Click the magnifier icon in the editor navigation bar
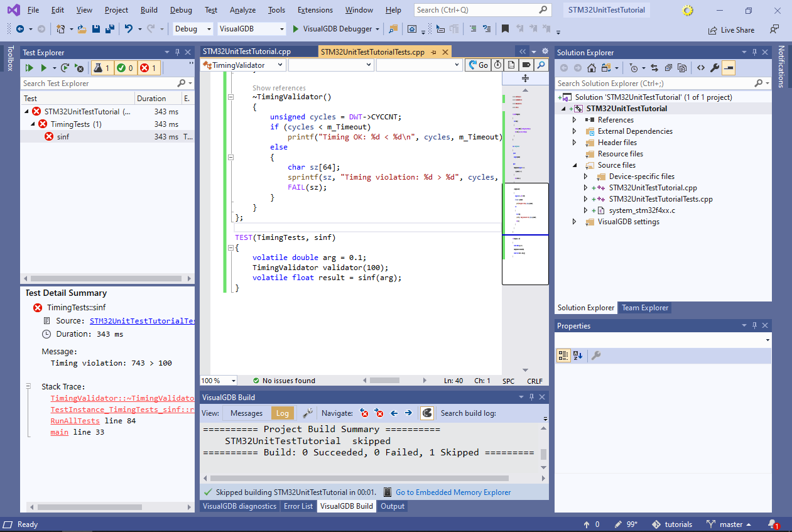The width and height of the screenshot is (792, 532). (x=540, y=65)
